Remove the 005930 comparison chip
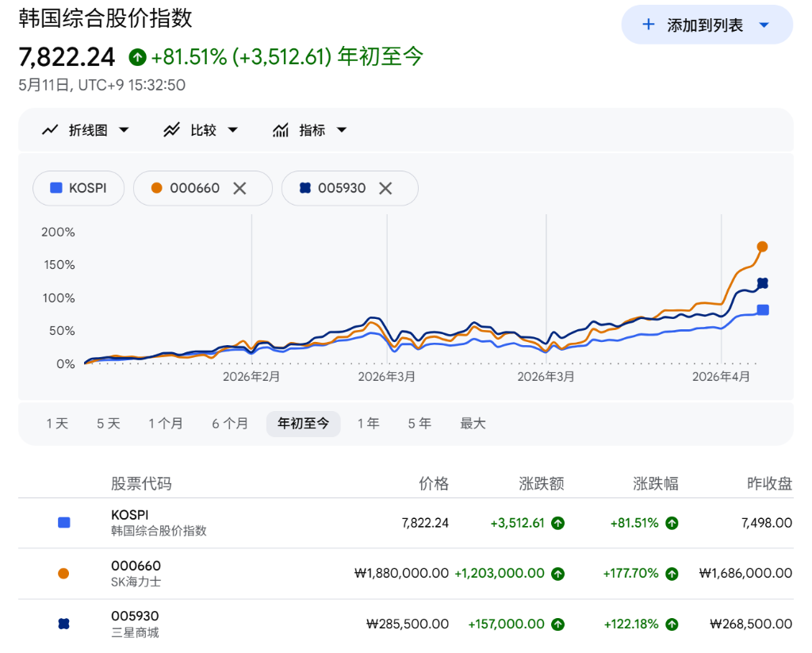 (385, 188)
